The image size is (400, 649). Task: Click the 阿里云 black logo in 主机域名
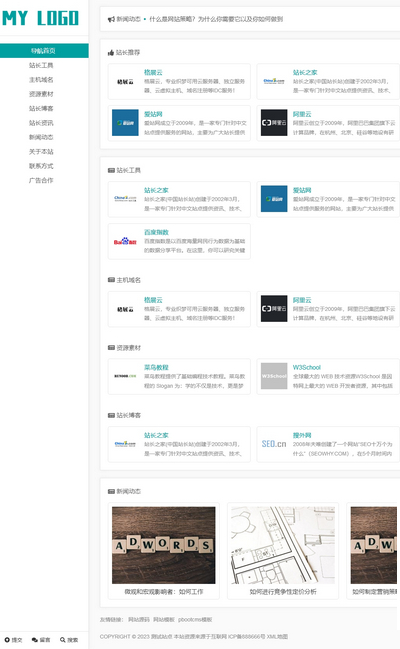tap(274, 309)
